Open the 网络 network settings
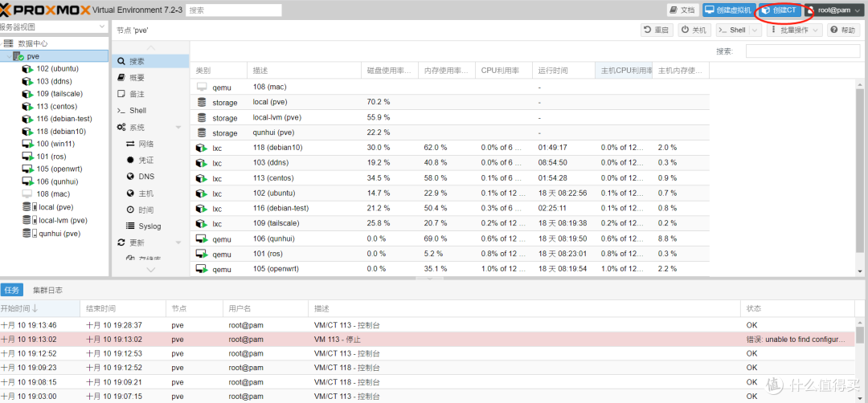868x403 pixels. (145, 144)
